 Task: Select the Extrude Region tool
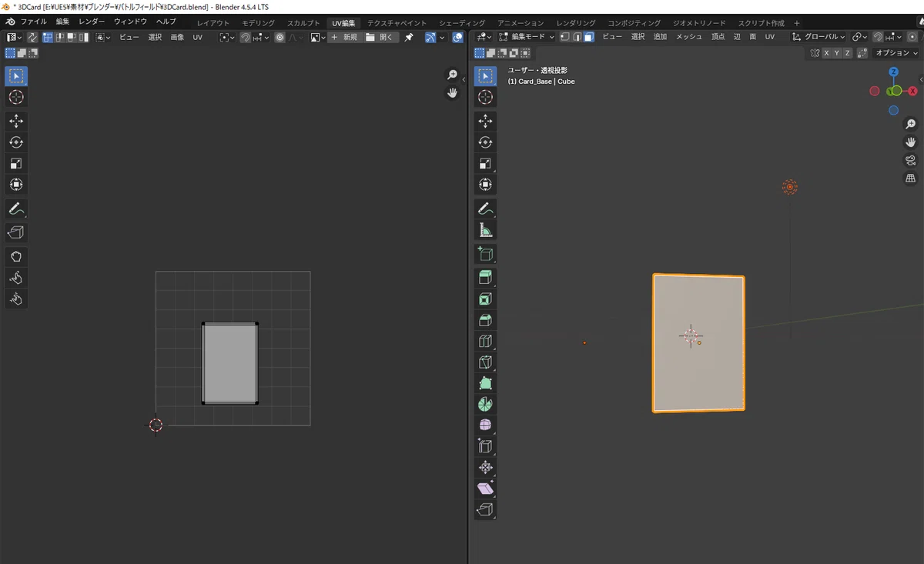[485, 278]
